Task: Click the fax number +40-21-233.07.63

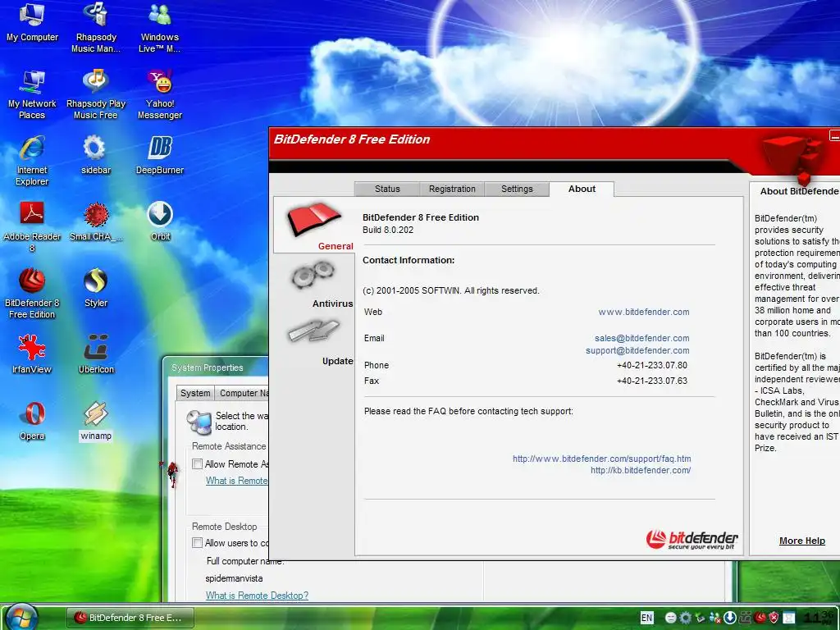Action: [652, 381]
